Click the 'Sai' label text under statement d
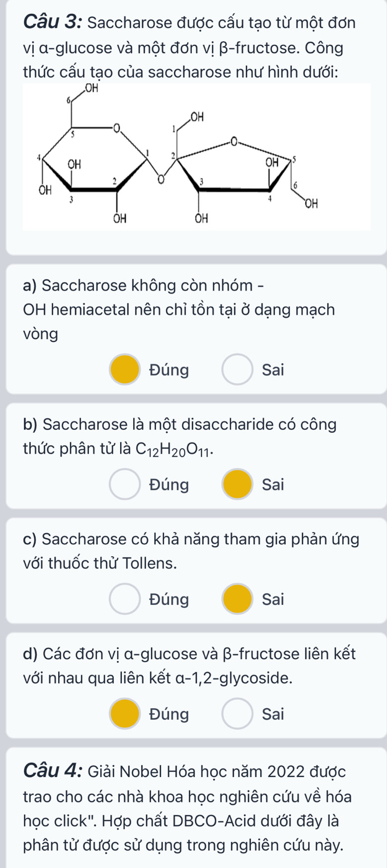 coord(273,714)
